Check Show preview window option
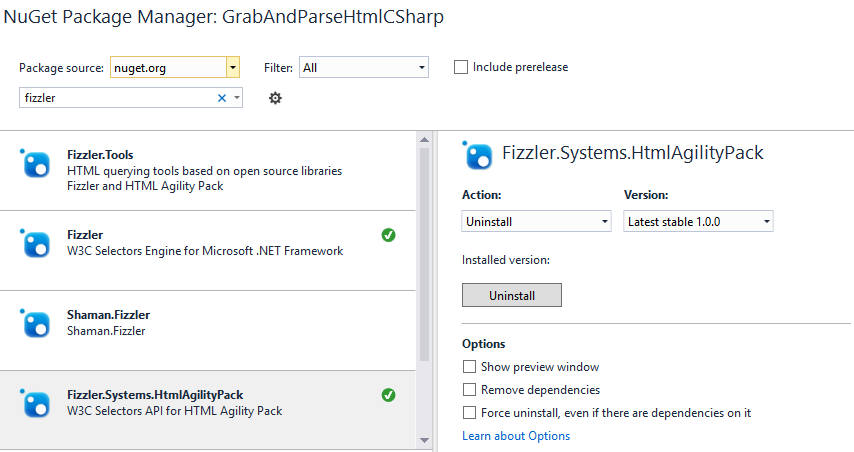Image resolution: width=854 pixels, height=452 pixels. coord(469,367)
